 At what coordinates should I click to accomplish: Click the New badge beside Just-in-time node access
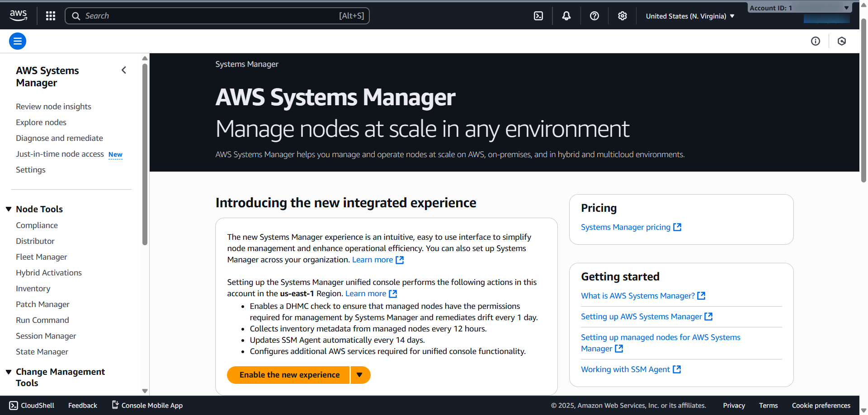click(x=115, y=154)
